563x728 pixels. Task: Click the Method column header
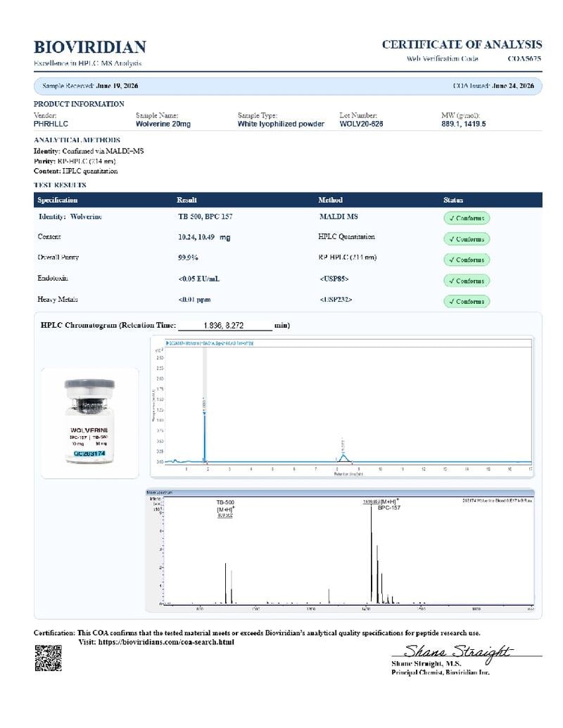tap(330, 200)
